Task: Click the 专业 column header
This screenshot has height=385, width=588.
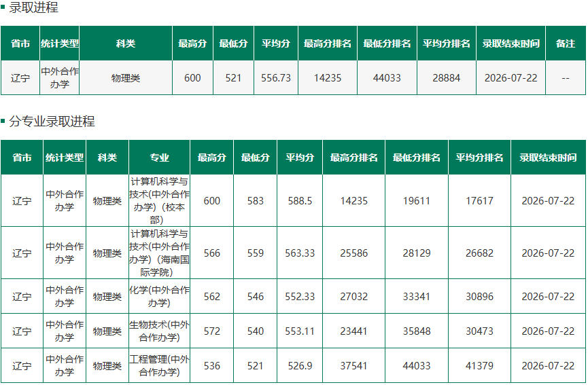Action: (159, 158)
